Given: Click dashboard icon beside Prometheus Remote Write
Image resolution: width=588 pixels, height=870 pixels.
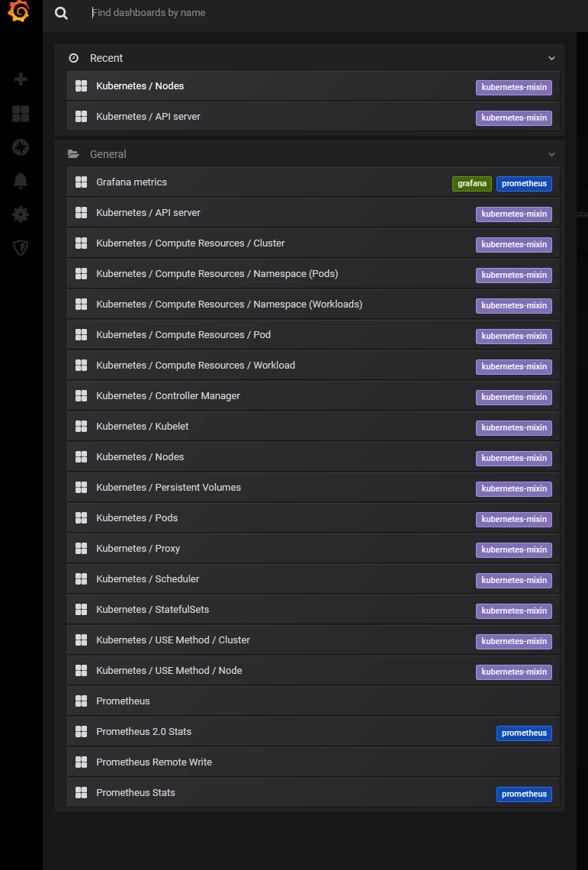Looking at the screenshot, I should click(x=81, y=762).
